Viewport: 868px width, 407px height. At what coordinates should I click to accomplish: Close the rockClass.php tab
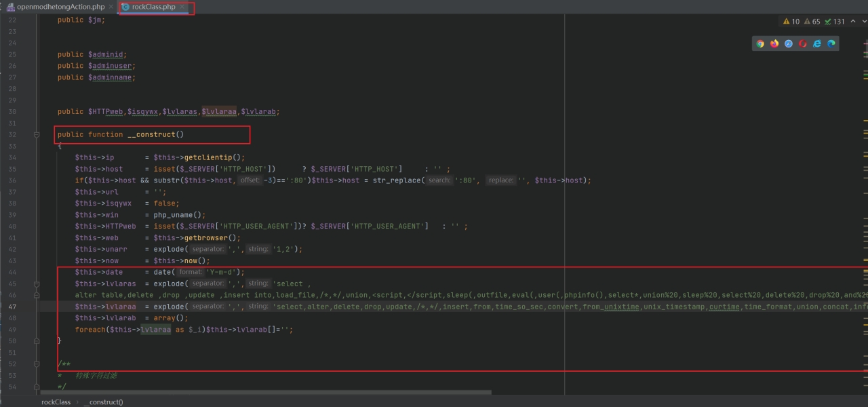point(182,7)
